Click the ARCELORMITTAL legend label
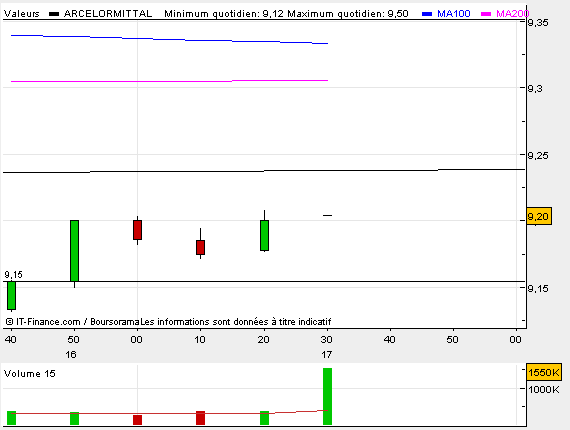 [108, 14]
